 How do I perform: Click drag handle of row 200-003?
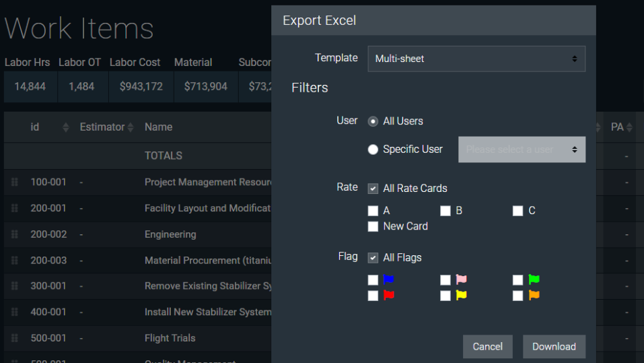tap(14, 260)
